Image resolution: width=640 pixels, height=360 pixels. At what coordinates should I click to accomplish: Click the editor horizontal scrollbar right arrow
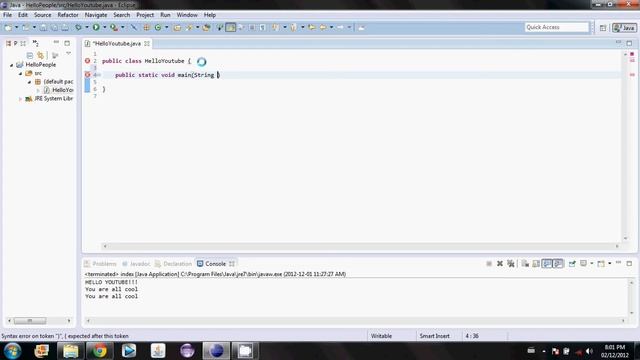617,246
